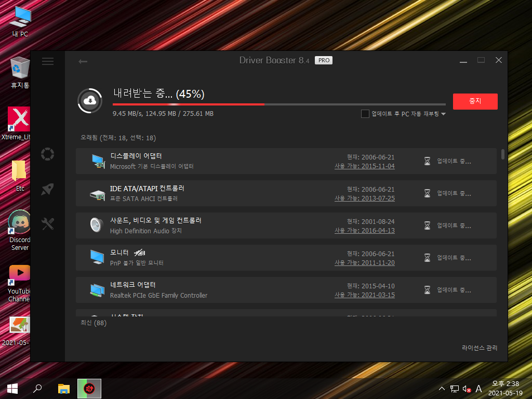This screenshot has height=399, width=532.
Task: Click current date 현재: 2015-04-10 text
Action: [370, 286]
